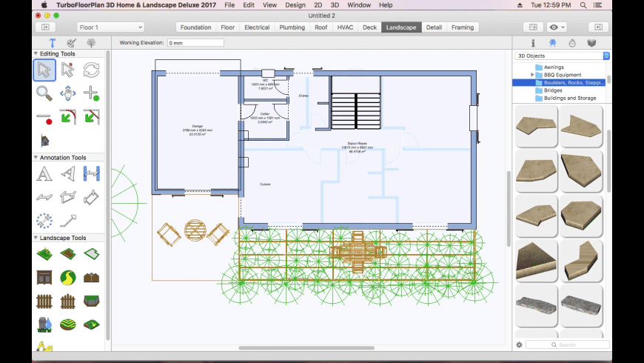Collapse the Editing Tools section
644x363 pixels.
coord(36,53)
